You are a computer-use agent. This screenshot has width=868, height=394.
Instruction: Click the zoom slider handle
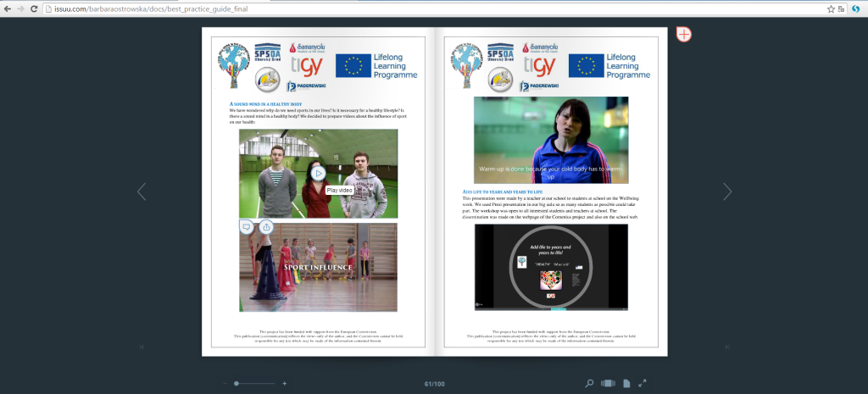coord(236,384)
